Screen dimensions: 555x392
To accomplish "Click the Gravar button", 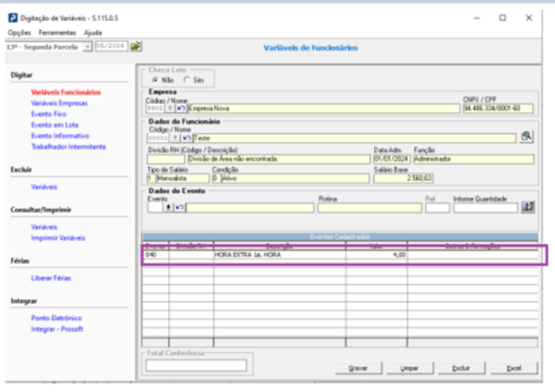I will click(x=358, y=368).
